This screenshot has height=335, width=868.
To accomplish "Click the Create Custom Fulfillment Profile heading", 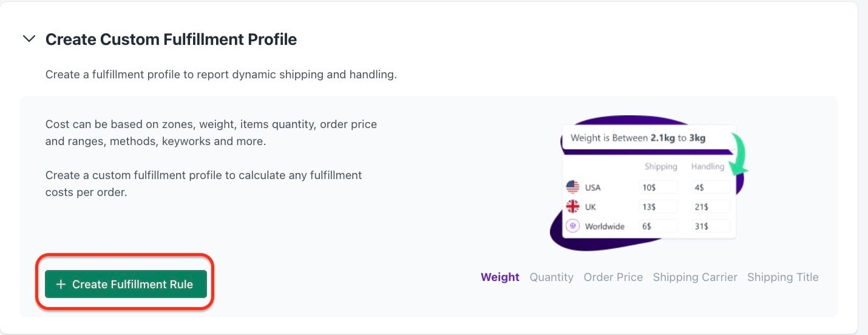I will point(171,39).
